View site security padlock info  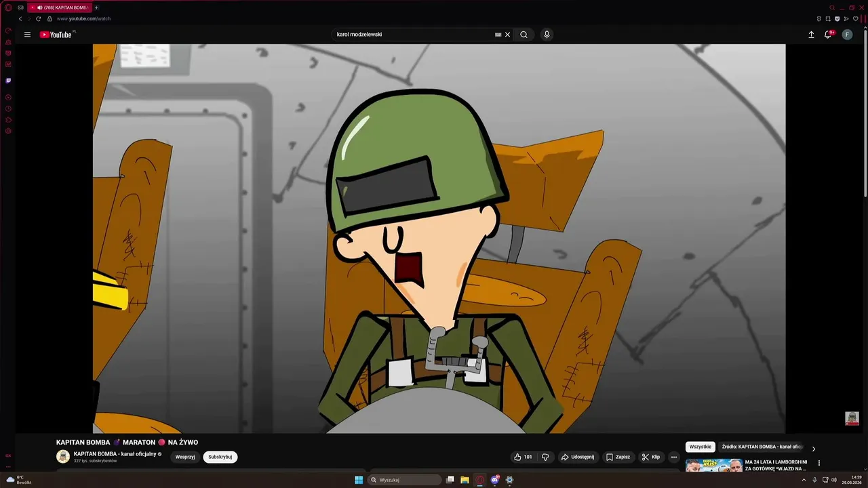(x=50, y=18)
